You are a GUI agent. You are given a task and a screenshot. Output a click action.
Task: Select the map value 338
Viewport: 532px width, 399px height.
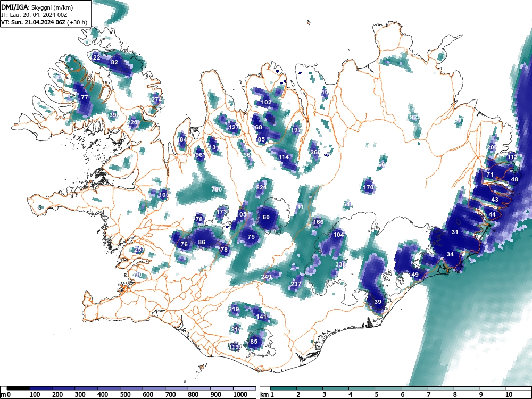(x=340, y=264)
